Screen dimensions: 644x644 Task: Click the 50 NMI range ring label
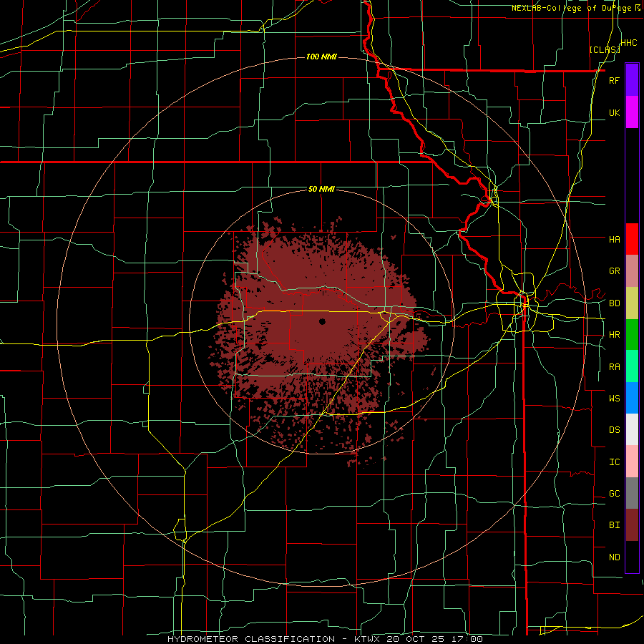321,190
